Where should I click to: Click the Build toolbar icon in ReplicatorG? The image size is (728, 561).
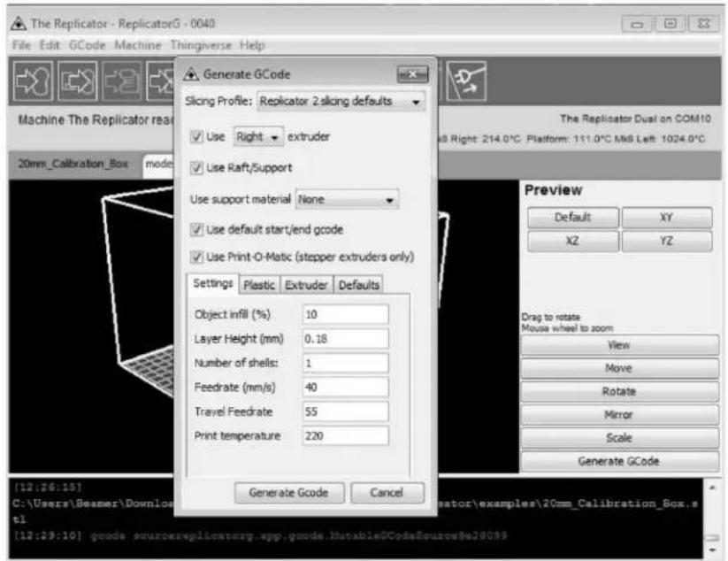[x=33, y=81]
